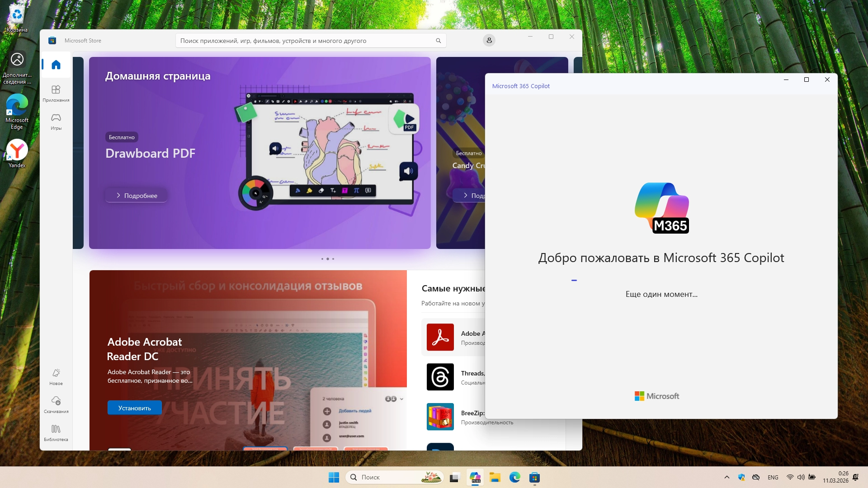This screenshot has width=868, height=488.
Task: Select the carousel page indicator dots
Action: [x=328, y=259]
